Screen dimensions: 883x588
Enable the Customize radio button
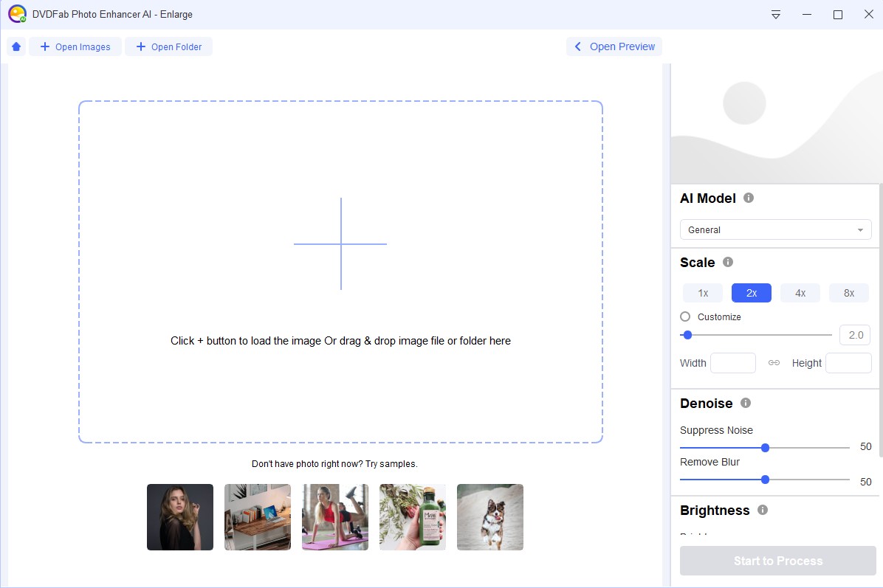pyautogui.click(x=685, y=317)
